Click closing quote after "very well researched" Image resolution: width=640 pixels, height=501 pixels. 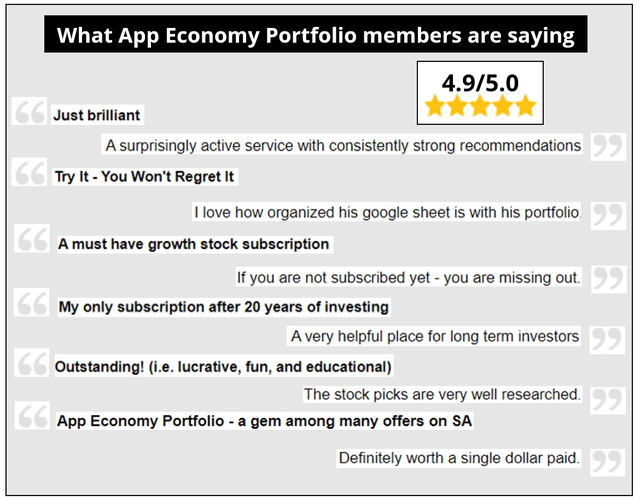point(608,398)
